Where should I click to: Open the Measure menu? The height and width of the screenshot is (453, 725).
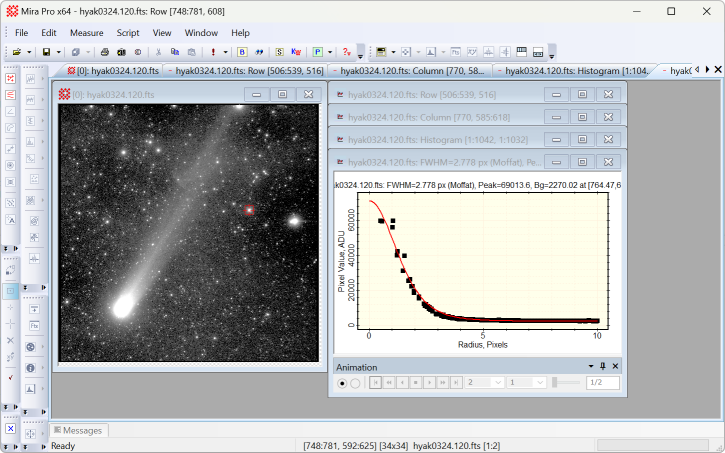pos(87,32)
